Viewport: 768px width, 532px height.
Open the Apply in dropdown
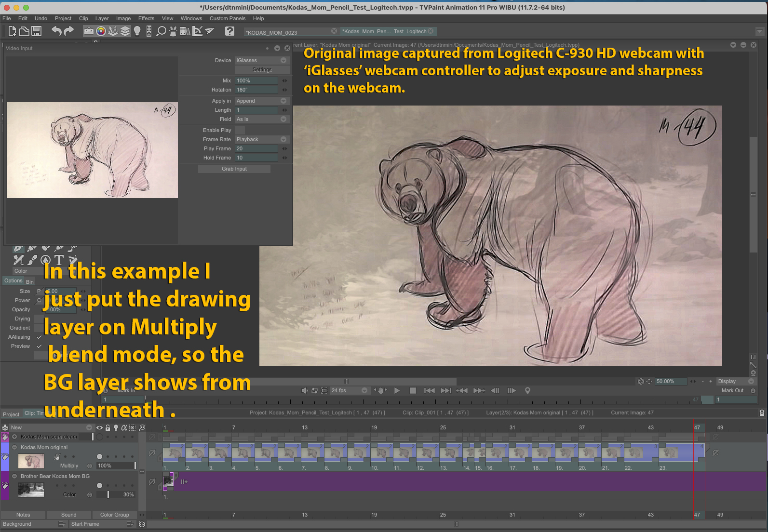coord(262,101)
